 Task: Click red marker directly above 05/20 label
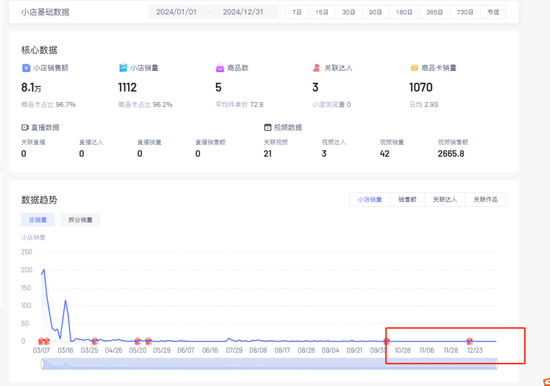point(138,341)
